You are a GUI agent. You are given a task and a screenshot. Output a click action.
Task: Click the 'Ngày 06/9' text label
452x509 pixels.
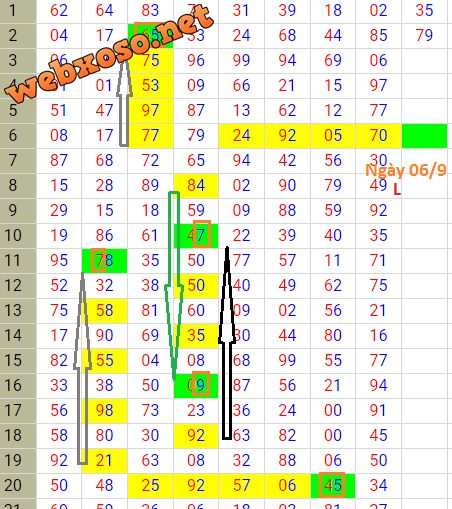tap(406, 170)
